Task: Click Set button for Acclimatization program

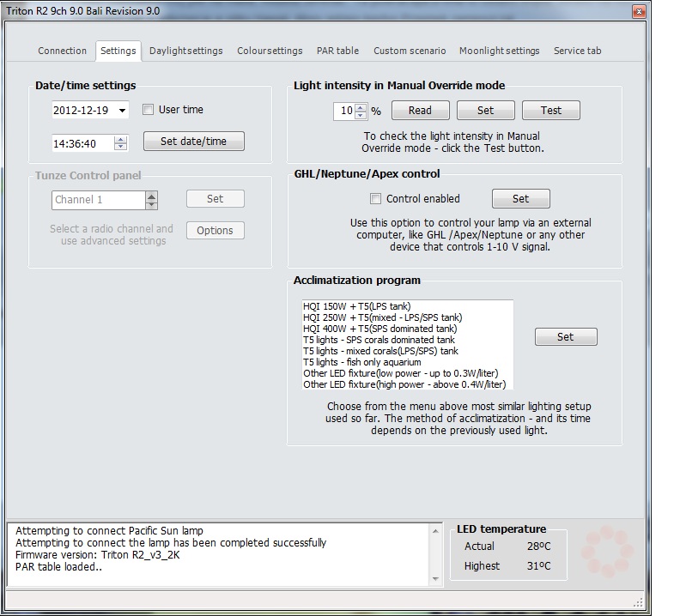Action: pyautogui.click(x=565, y=337)
